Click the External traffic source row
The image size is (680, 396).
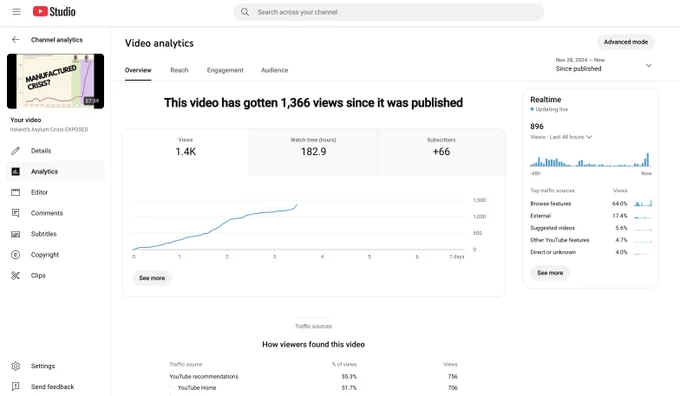(591, 216)
